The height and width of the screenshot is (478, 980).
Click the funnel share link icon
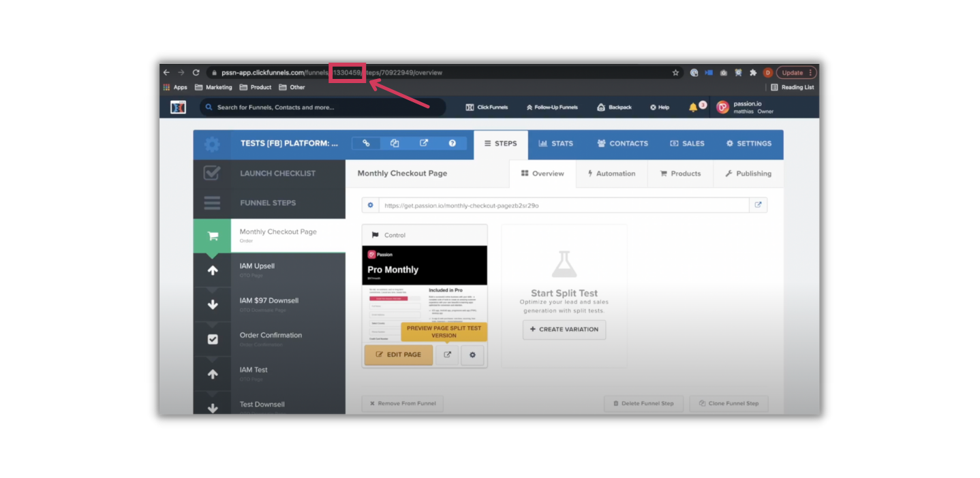click(x=366, y=142)
